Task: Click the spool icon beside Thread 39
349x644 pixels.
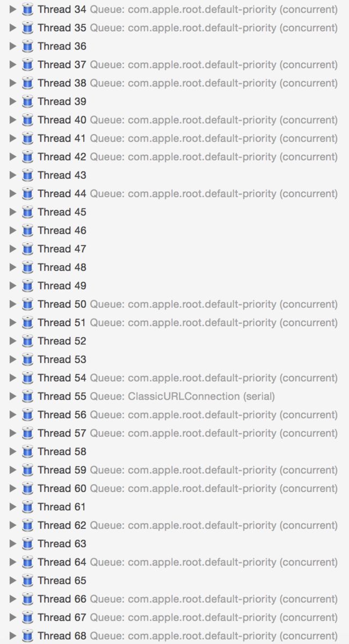Action: (27, 102)
